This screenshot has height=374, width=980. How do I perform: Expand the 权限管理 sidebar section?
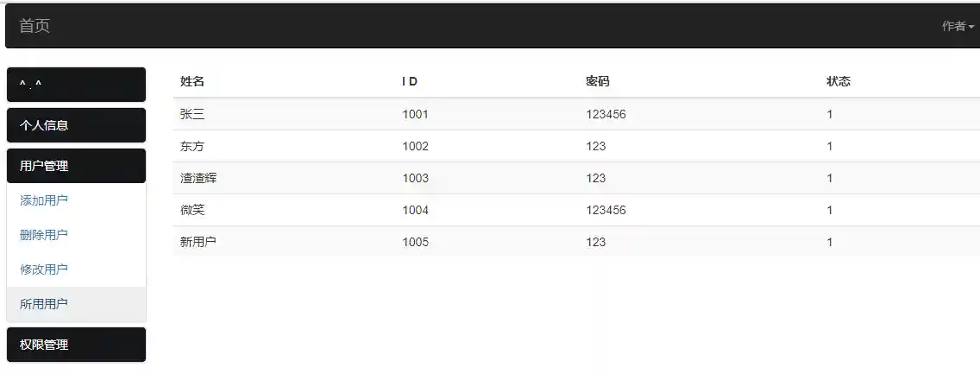coord(75,345)
